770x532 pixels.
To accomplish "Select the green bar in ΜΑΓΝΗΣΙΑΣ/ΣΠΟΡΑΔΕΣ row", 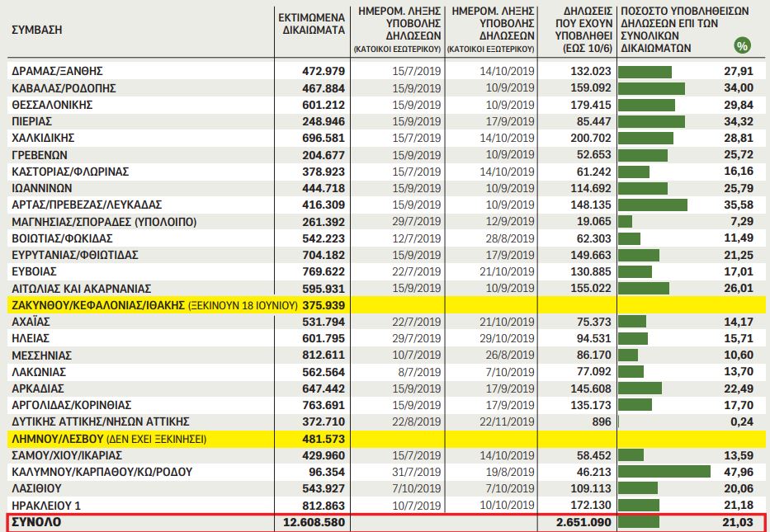I will 625,221.
